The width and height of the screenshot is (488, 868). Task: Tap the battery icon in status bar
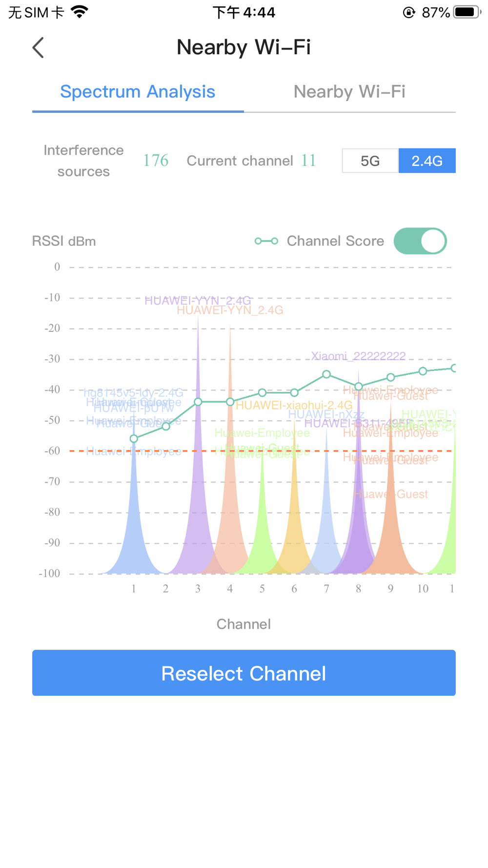click(467, 12)
